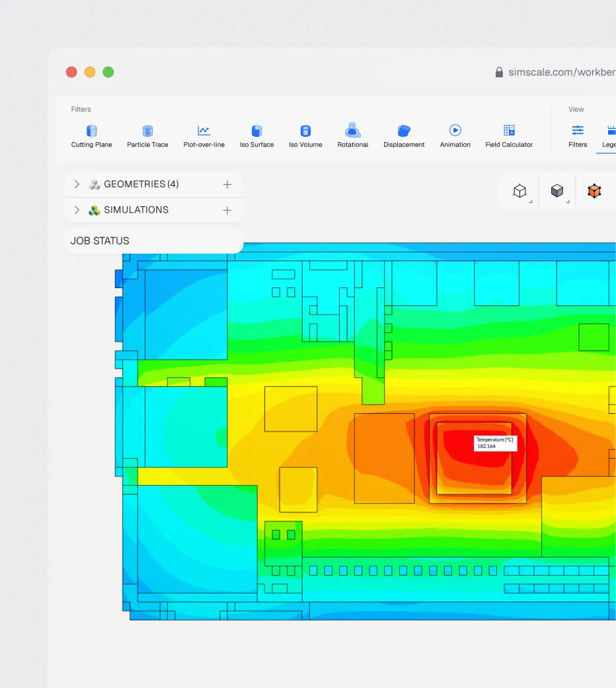616x688 pixels.
Task: Open Plot-over-line tool
Action: pyautogui.click(x=204, y=136)
